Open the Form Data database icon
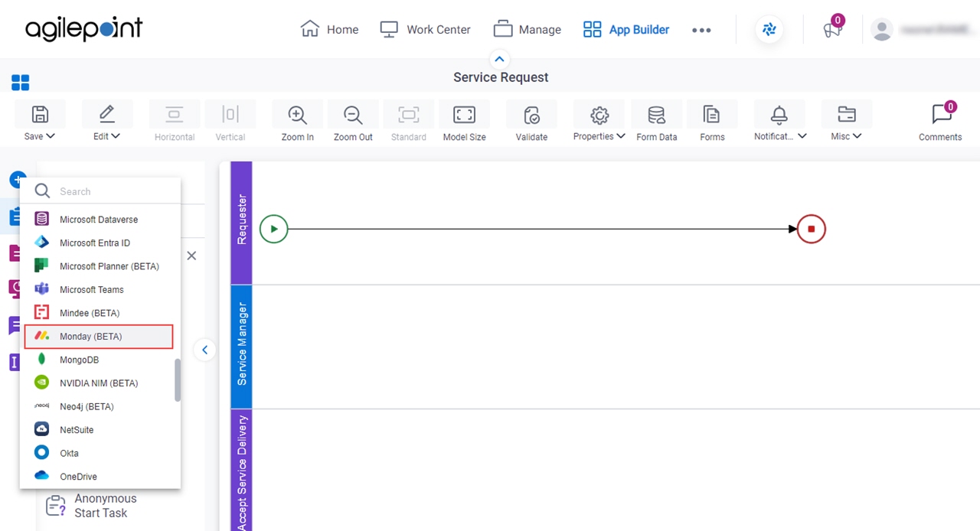The image size is (980, 531). [656, 115]
